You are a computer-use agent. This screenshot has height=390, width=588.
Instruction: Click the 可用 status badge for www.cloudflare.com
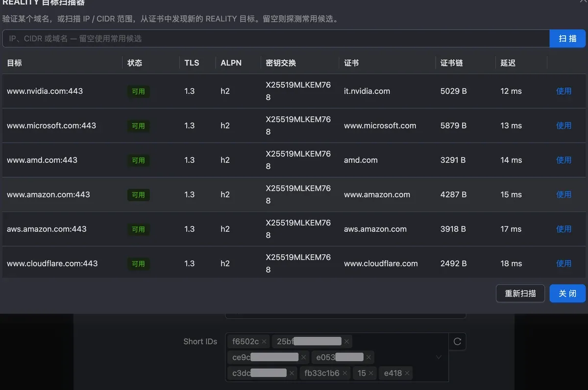[x=138, y=264]
